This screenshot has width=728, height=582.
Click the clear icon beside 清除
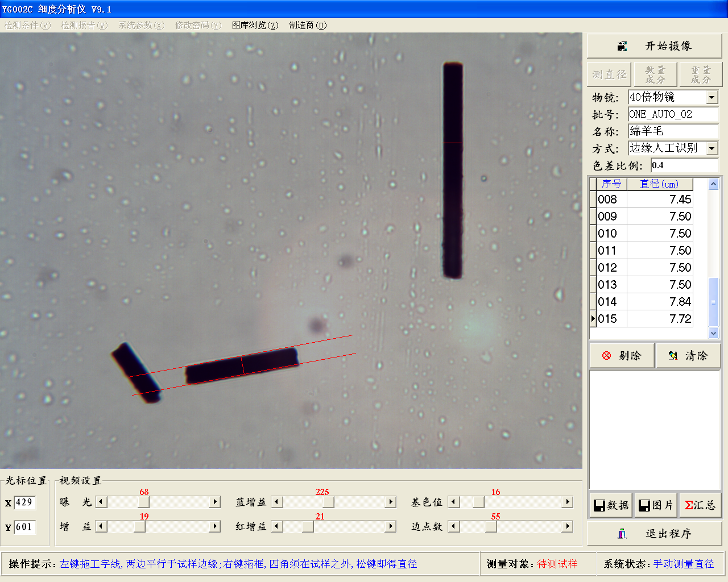(x=673, y=356)
